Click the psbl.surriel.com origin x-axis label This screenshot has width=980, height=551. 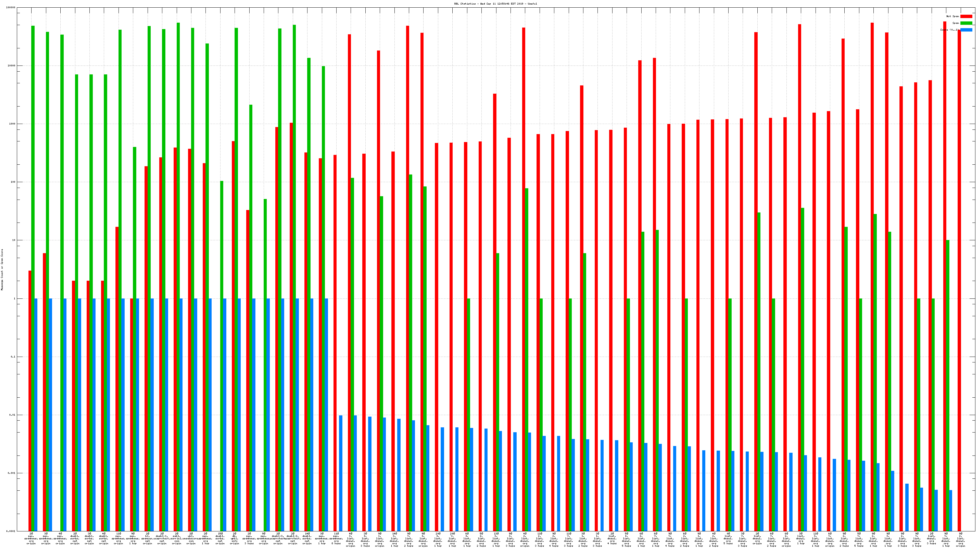pyautogui.click(x=176, y=538)
